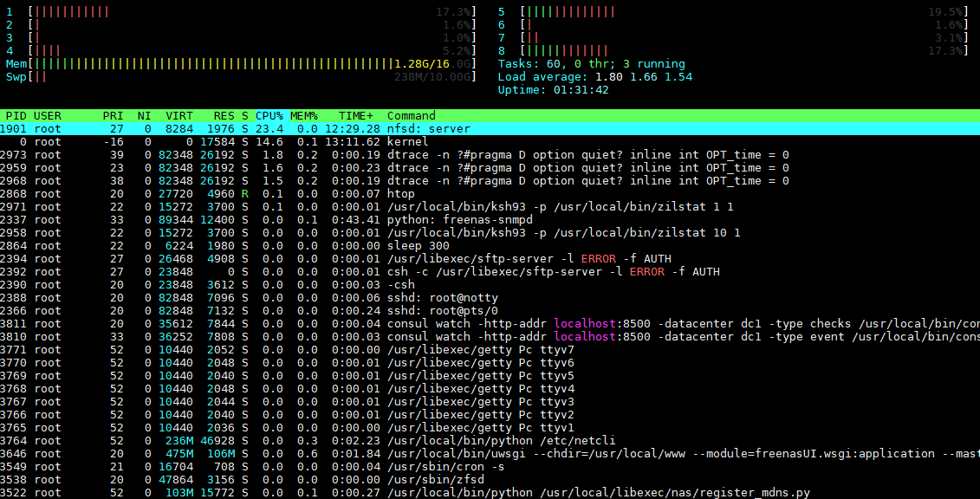Click the 238M/10.00G swap usage readout
The width and height of the screenshot is (980, 499).
point(433,77)
